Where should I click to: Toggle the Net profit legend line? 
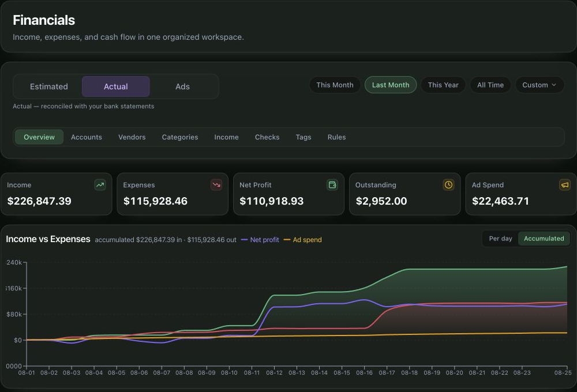[260, 240]
